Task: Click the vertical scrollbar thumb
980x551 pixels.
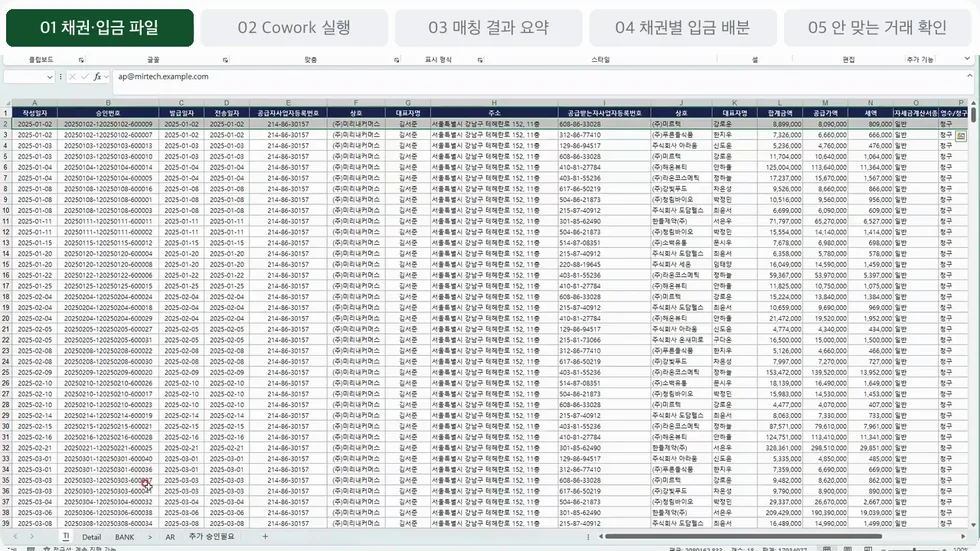Action: coord(973,114)
